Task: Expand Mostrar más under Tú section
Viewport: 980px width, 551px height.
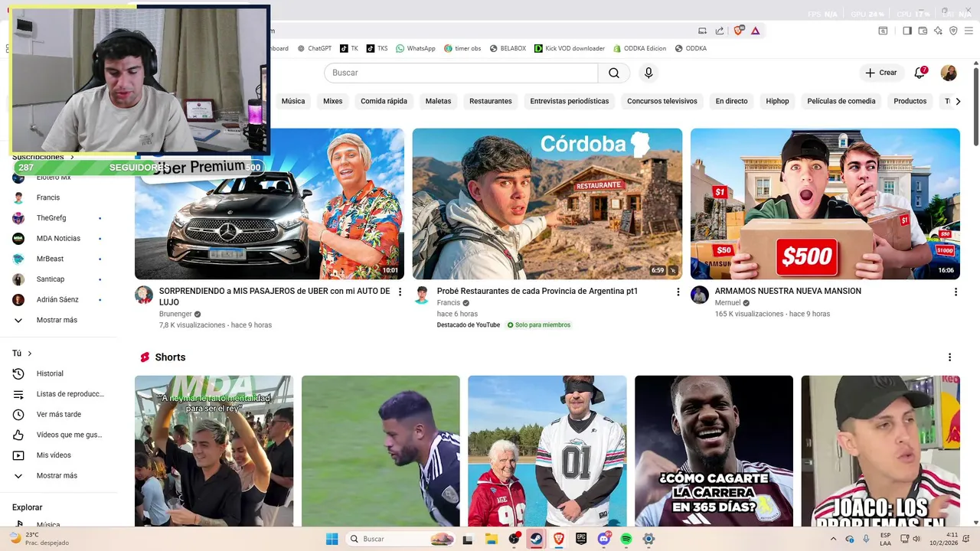Action: point(58,475)
